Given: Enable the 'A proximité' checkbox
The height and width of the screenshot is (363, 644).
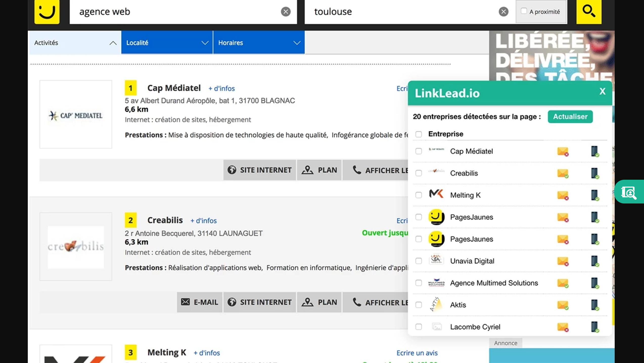Looking at the screenshot, I should (524, 11).
